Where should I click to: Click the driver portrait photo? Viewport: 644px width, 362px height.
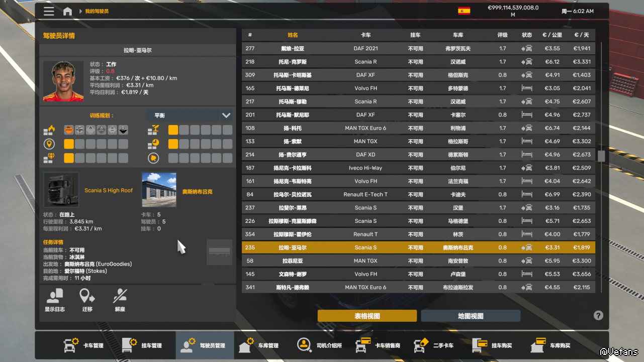63,81
